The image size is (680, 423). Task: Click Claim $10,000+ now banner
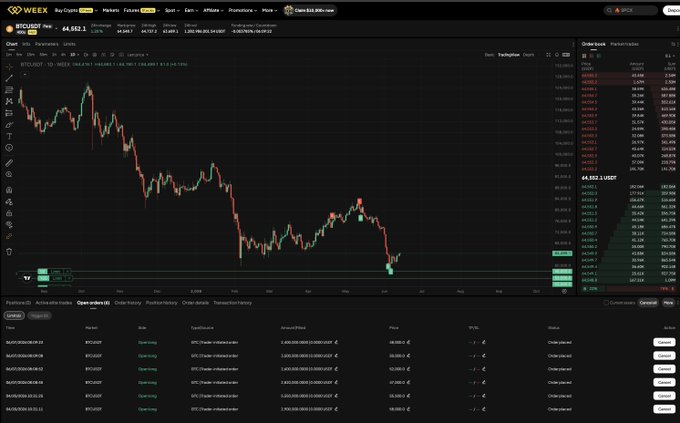tap(310, 10)
